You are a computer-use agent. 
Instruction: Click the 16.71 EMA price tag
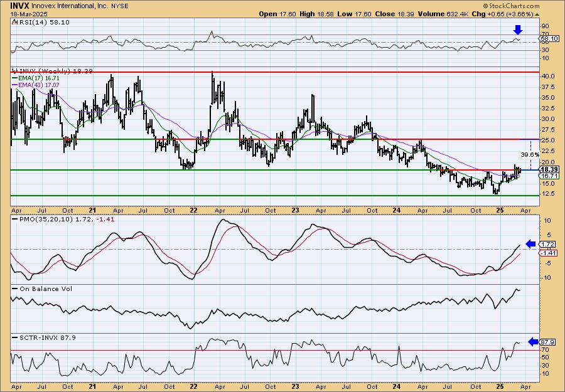(550, 176)
